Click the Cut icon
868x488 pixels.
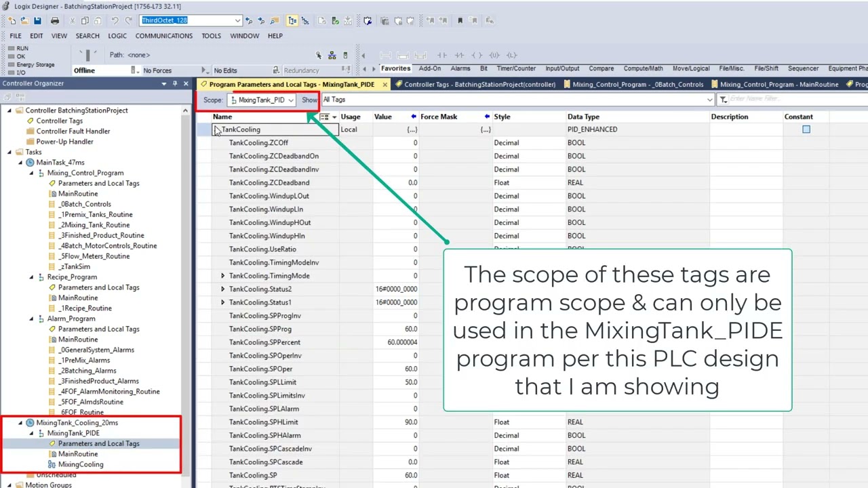[x=73, y=20]
